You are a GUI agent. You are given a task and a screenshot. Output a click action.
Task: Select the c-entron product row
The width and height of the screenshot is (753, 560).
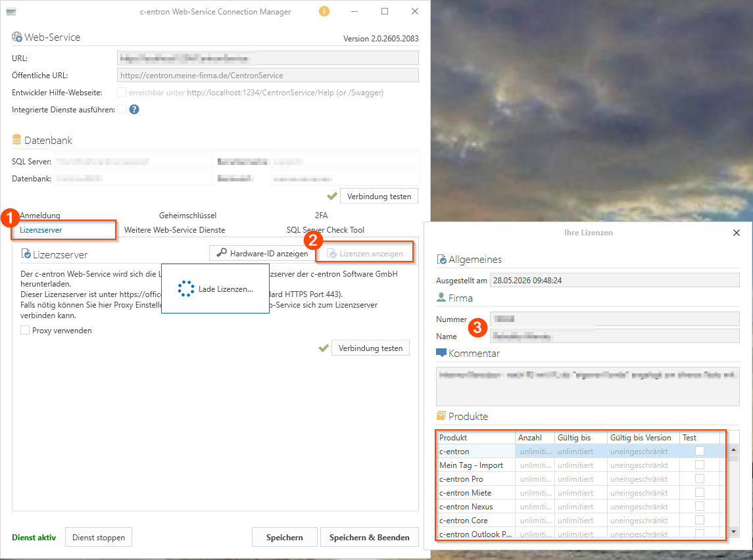point(581,451)
